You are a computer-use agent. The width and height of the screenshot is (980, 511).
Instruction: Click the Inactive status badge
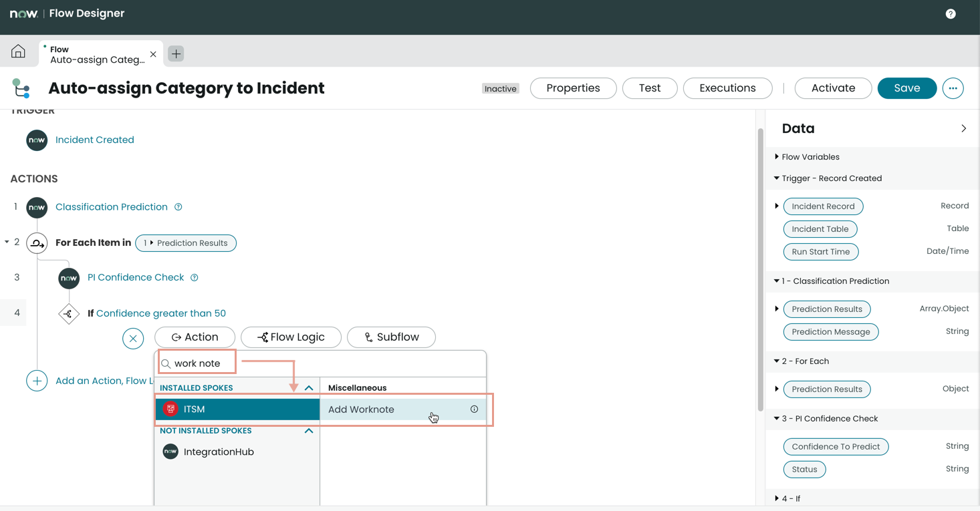coord(501,89)
